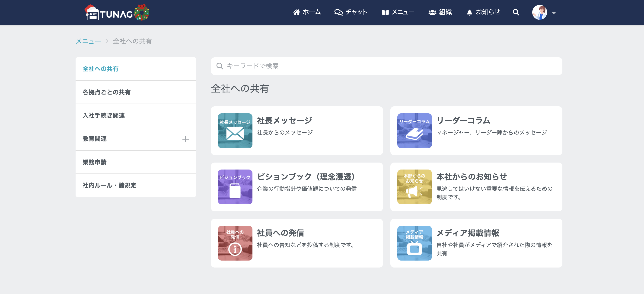Viewport: 644px width, 294px height.
Task: Go to ホーム in the navigation bar
Action: (307, 12)
